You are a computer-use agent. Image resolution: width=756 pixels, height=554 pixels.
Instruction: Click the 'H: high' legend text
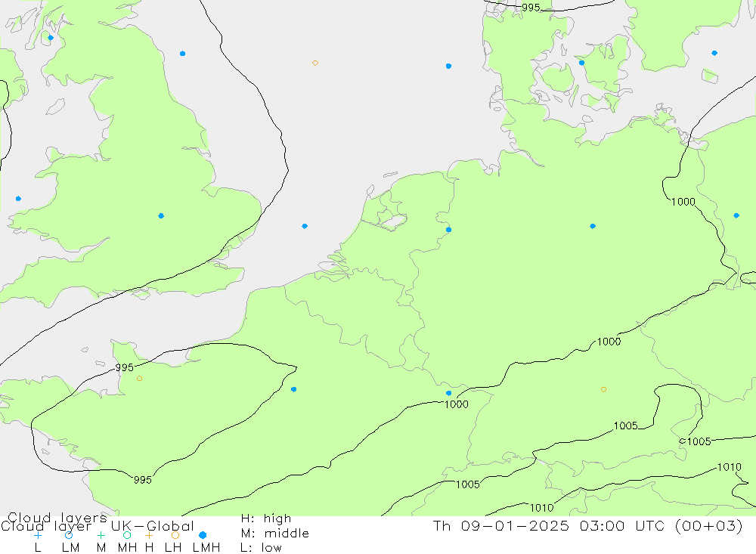point(266,518)
